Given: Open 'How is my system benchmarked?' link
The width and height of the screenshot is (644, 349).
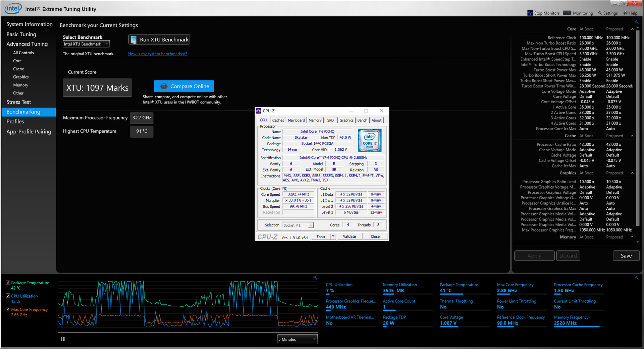Looking at the screenshot, I should coord(158,54).
